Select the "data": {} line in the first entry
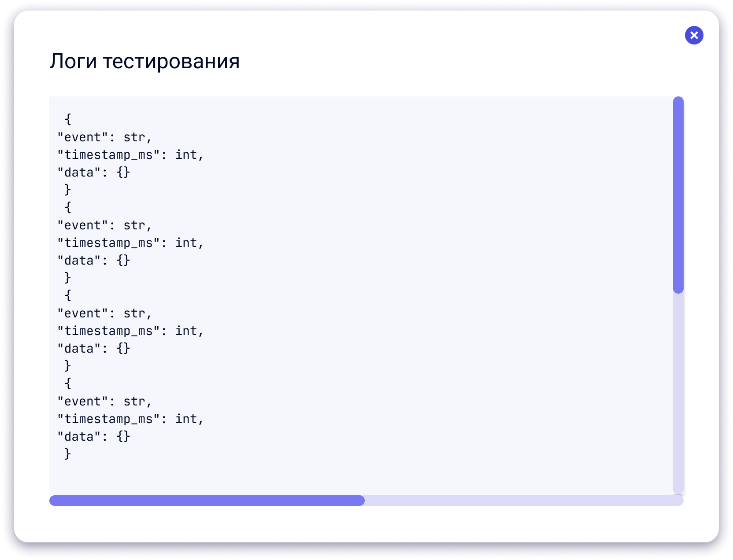 (x=94, y=173)
